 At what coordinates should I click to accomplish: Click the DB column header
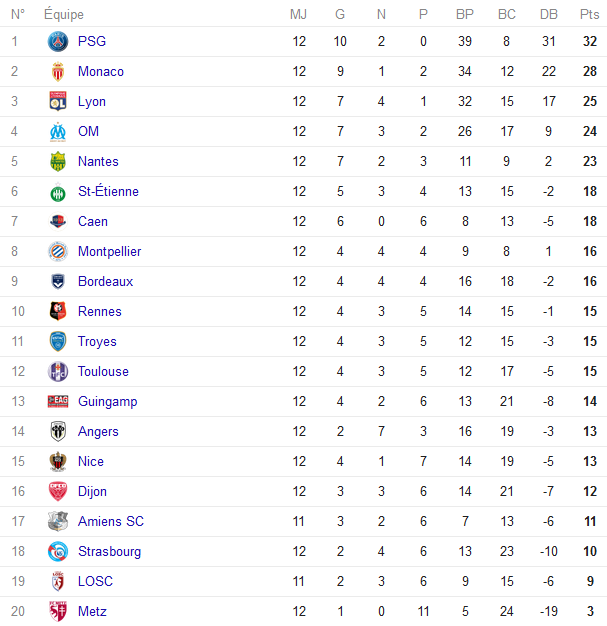click(x=549, y=14)
